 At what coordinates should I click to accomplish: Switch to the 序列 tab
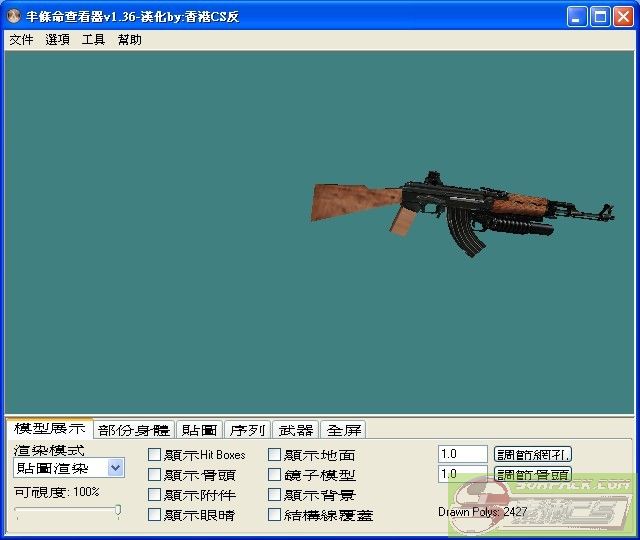pos(247,430)
